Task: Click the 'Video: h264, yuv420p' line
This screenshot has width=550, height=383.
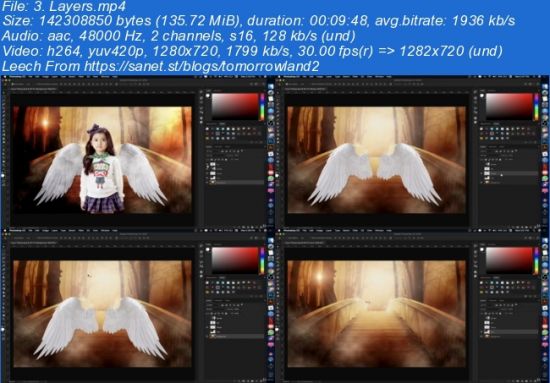Action: point(252,51)
